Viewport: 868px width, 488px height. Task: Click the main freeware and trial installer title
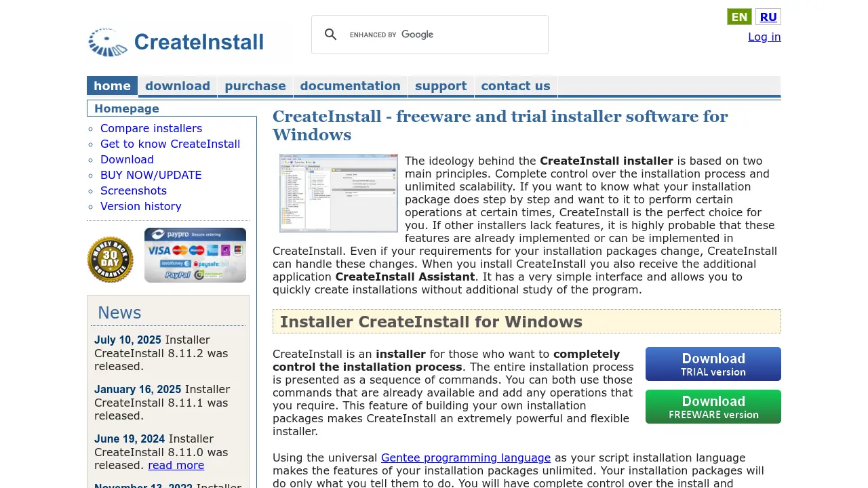500,125
